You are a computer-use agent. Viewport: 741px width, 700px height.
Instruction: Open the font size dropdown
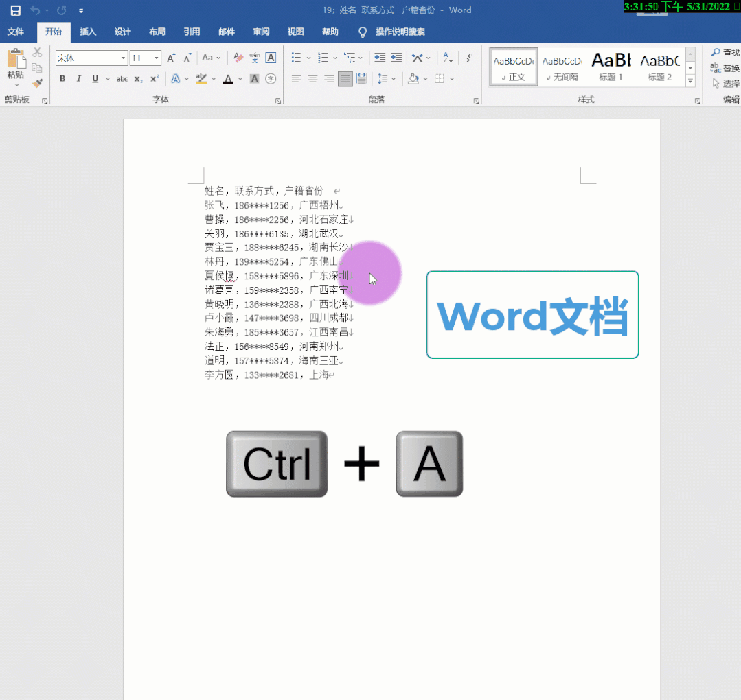pos(157,58)
